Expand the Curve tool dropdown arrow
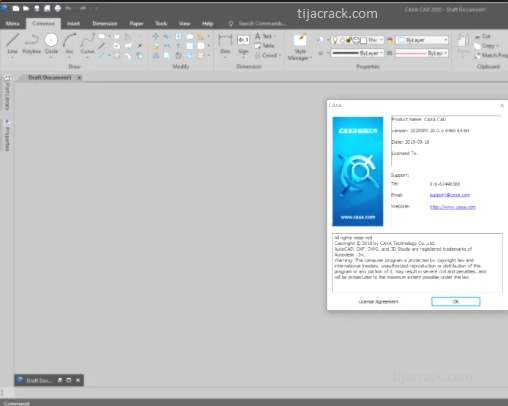 [87, 58]
